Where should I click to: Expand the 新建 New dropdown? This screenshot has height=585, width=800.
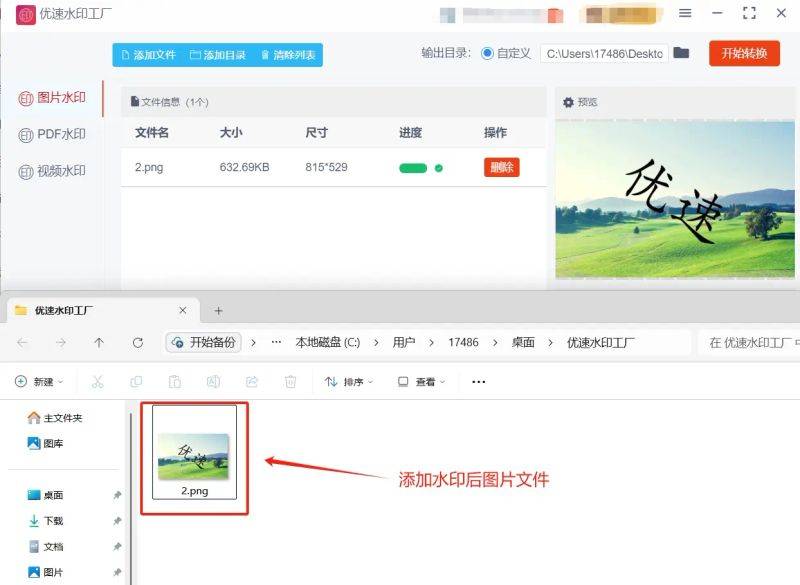click(38, 381)
